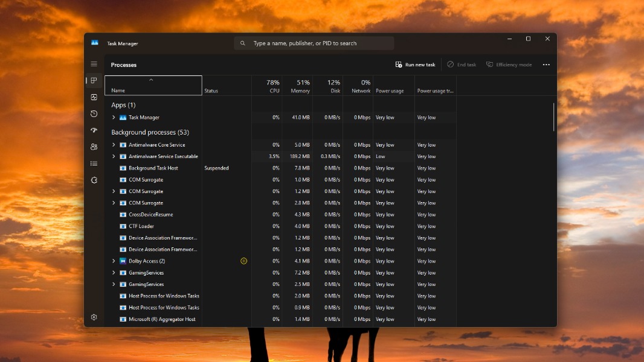Click the Name column header
The image size is (644, 362).
(x=153, y=86)
